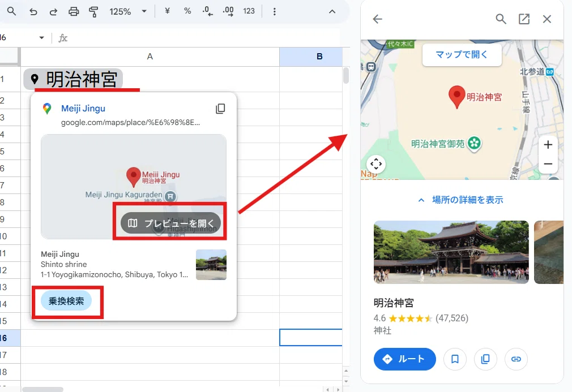The width and height of the screenshot is (572, 392).
Task: Click into the formula bar
Action: [x=204, y=38]
